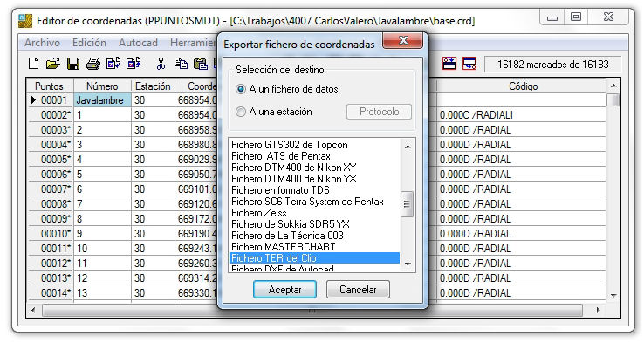Click the export file icon with up arrow
Image resolution: width=644 pixels, height=343 pixels.
point(134,63)
